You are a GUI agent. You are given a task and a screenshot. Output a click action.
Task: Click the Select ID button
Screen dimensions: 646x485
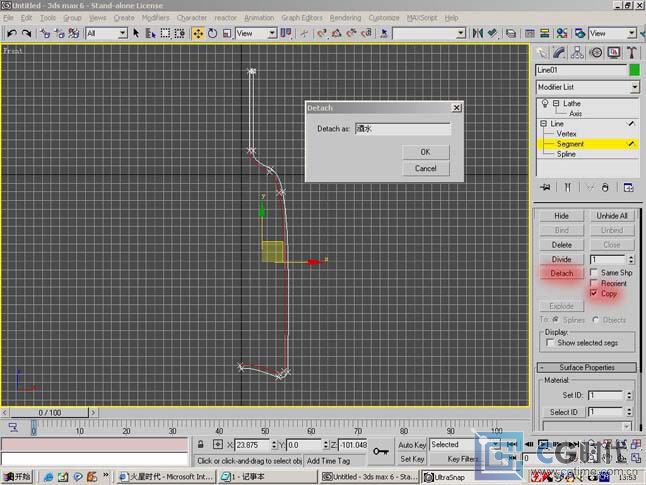[564, 412]
